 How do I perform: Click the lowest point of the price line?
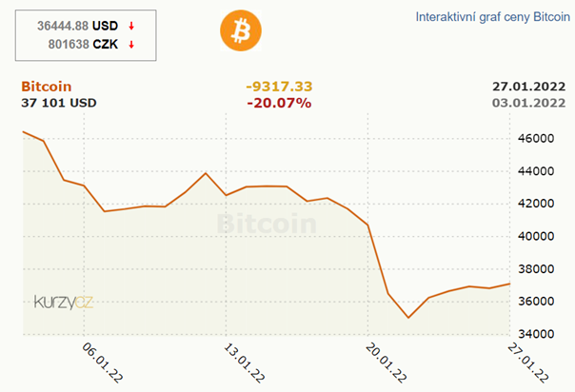(407, 317)
